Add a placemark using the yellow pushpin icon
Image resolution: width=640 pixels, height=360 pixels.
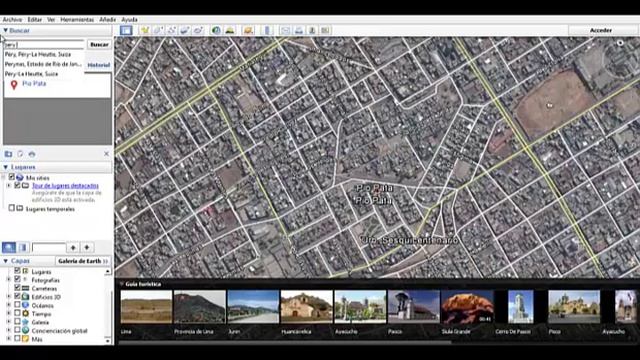[x=145, y=30]
